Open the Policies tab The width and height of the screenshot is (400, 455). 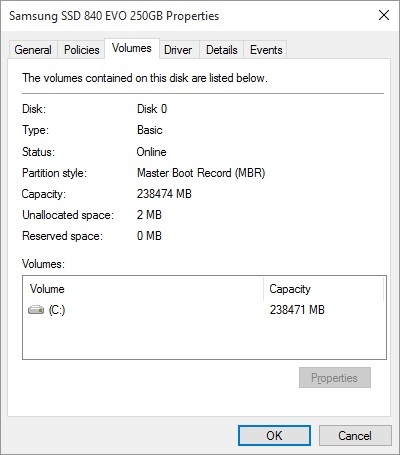82,50
